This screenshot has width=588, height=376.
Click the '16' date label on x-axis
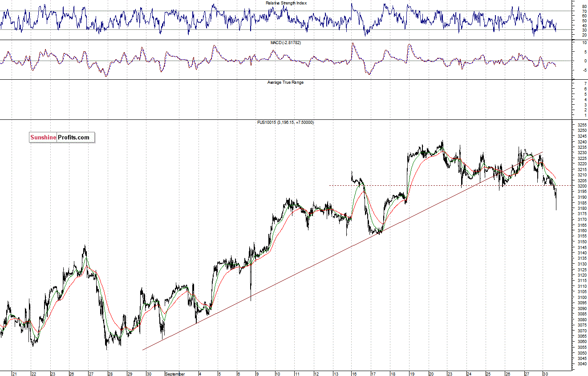tap(354, 374)
